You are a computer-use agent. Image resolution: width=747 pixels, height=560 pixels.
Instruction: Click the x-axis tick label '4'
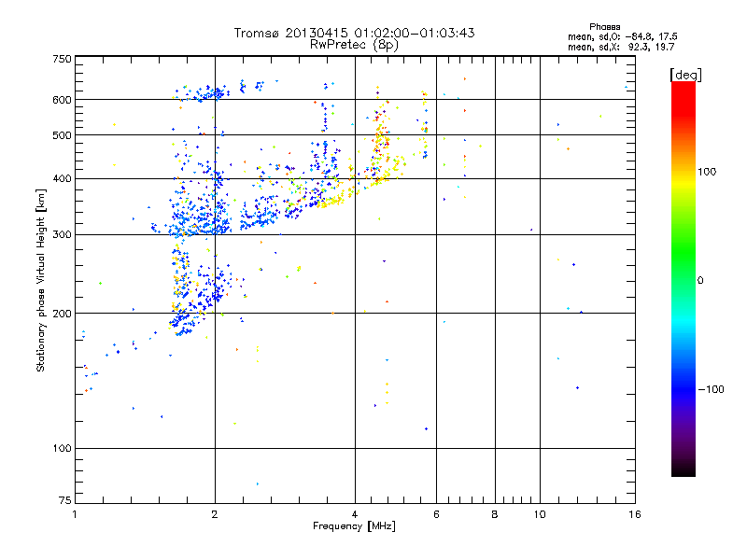click(x=355, y=514)
